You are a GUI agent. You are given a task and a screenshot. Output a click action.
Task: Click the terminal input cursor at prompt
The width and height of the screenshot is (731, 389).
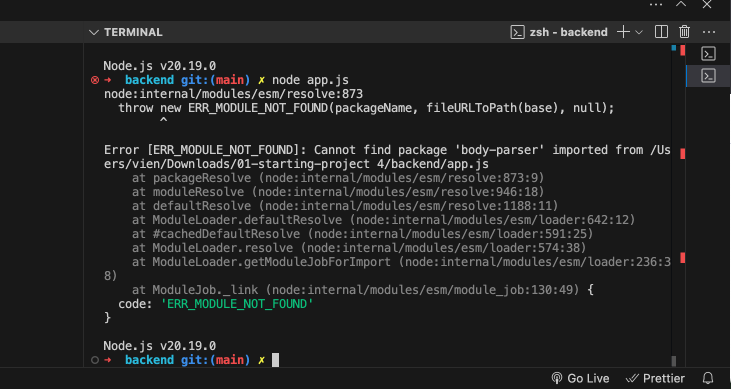point(276,360)
